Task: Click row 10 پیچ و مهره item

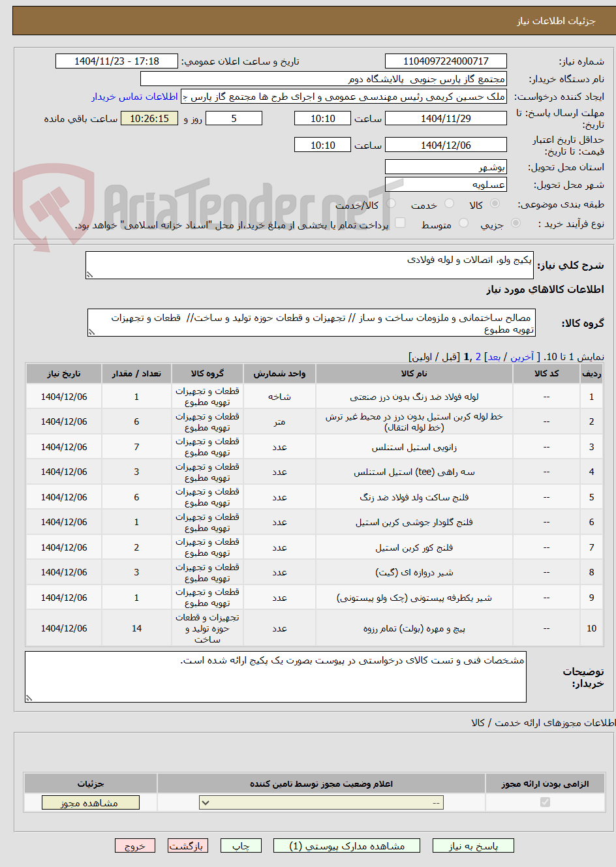Action: coord(414,628)
